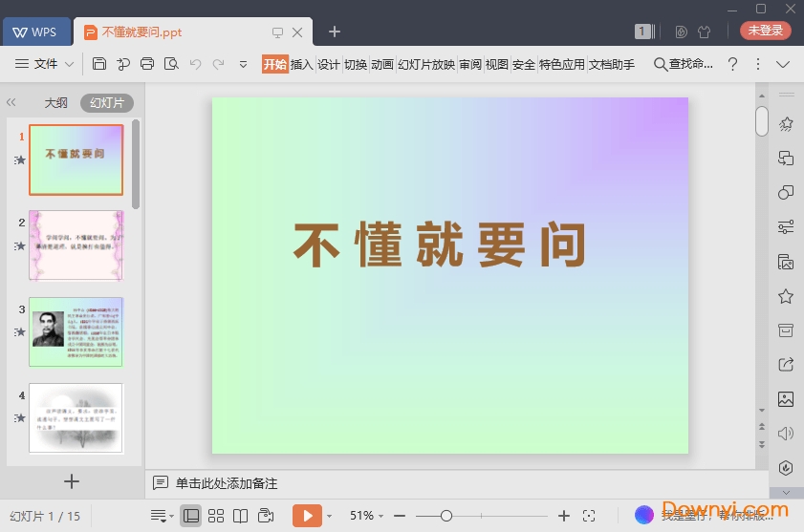Select slide 2 thumbnail
The width and height of the screenshot is (804, 532).
[x=76, y=245]
